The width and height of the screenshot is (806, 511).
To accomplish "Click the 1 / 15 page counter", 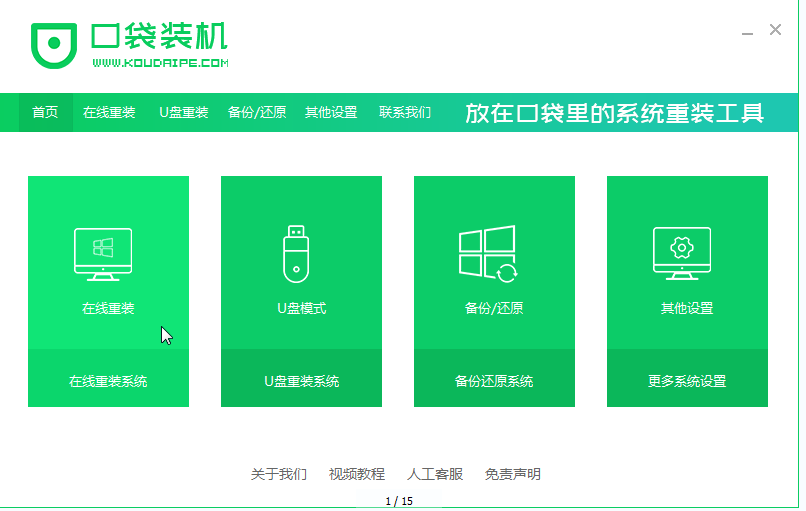I will point(399,501).
